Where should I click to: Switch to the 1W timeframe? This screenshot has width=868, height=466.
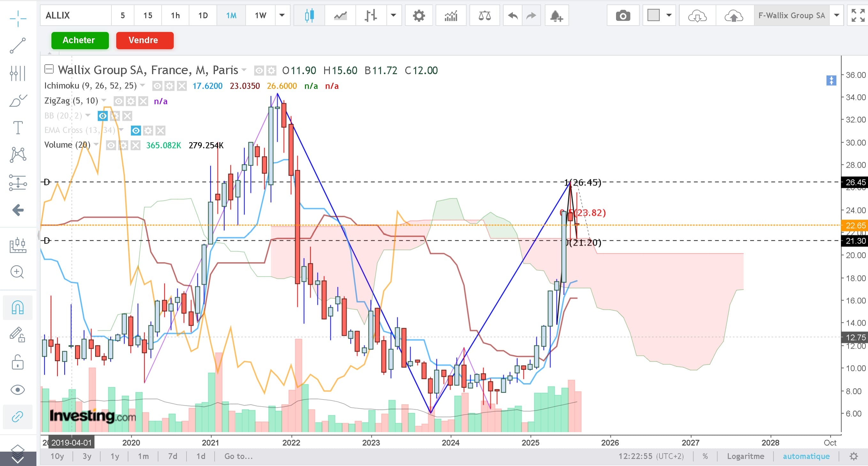[x=260, y=16]
